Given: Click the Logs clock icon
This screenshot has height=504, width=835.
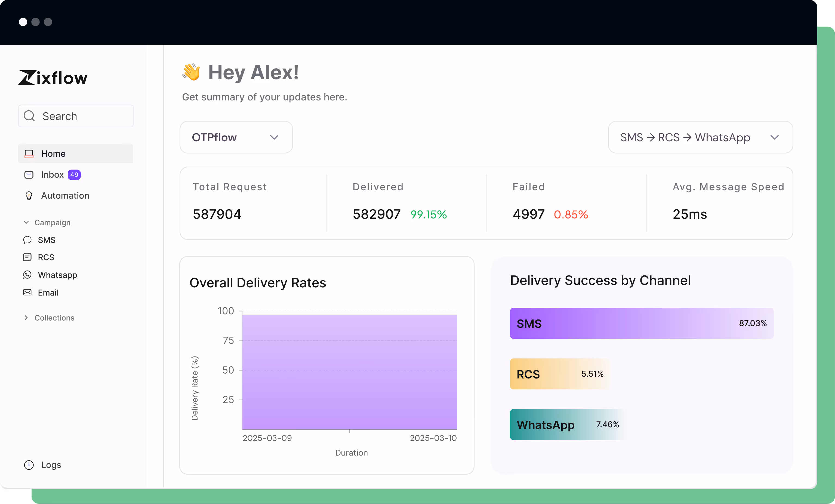Looking at the screenshot, I should pyautogui.click(x=29, y=465).
